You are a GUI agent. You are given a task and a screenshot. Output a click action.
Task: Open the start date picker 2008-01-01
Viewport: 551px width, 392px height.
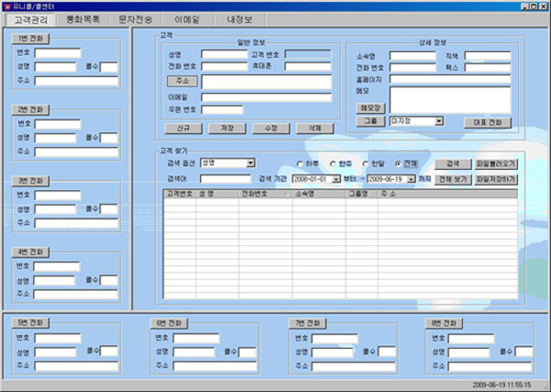pyautogui.click(x=336, y=179)
